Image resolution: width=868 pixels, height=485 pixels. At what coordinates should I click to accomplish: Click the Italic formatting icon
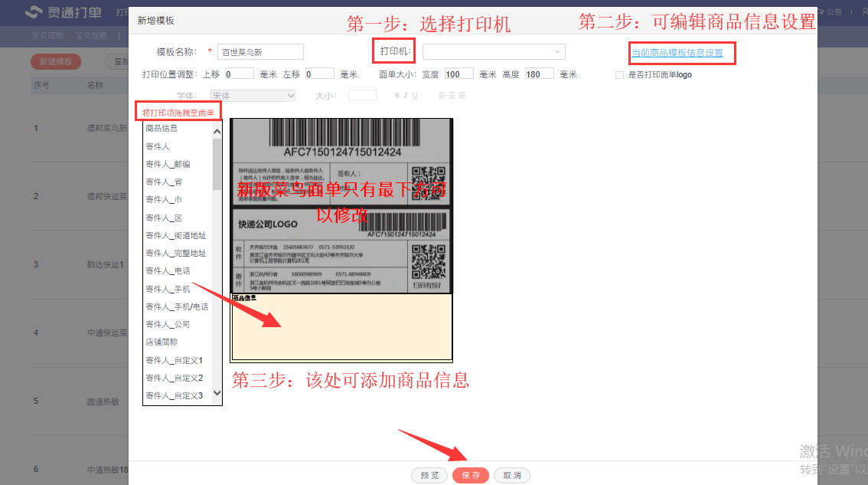click(x=406, y=96)
